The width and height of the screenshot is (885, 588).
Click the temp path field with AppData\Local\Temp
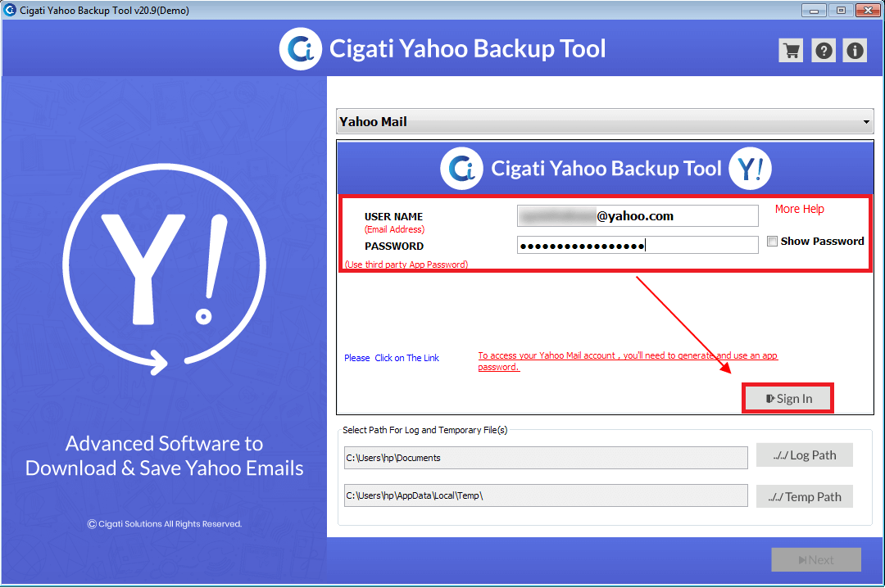click(546, 495)
